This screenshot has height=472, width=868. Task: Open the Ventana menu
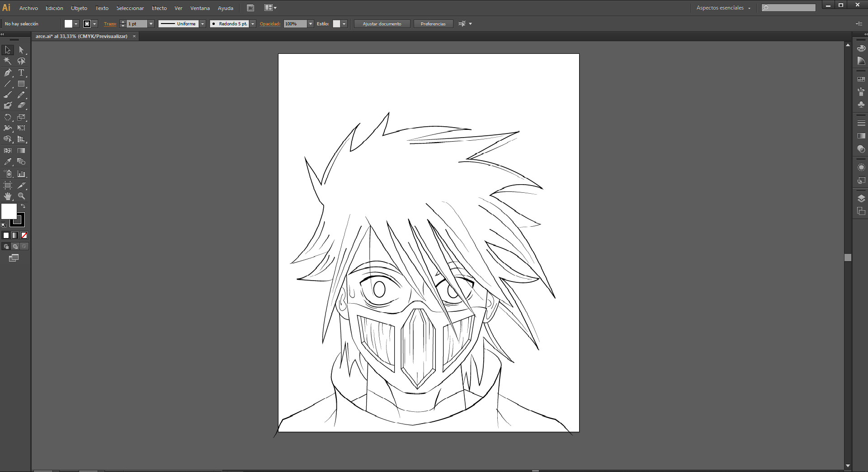click(200, 8)
